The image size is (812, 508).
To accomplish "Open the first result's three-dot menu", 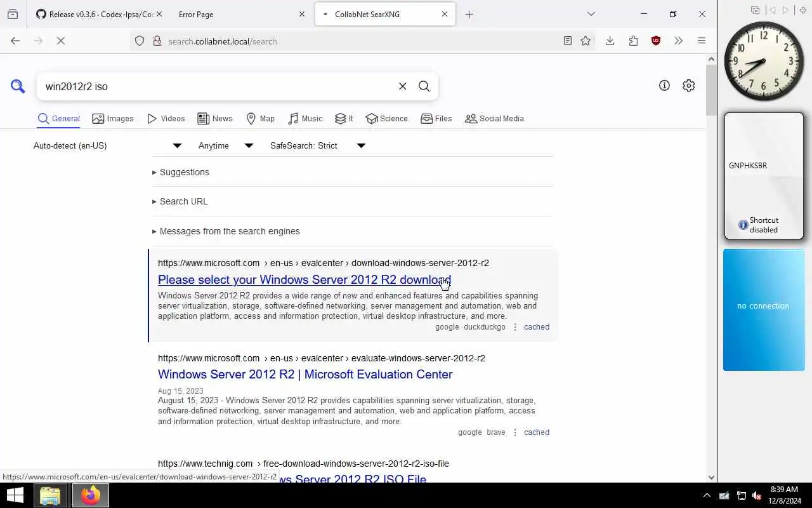I will click(515, 327).
